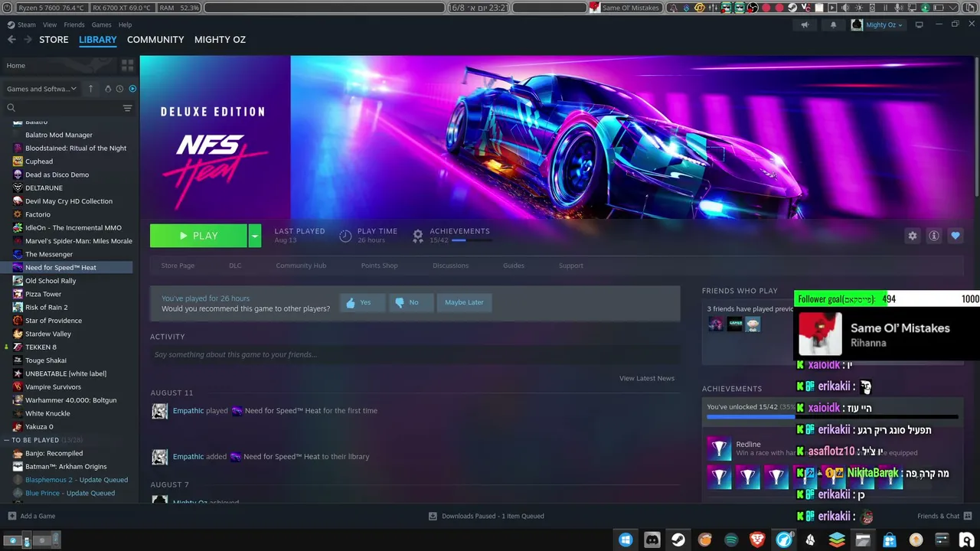Go forward with the right arrow
The image size is (980, 551).
(28, 40)
